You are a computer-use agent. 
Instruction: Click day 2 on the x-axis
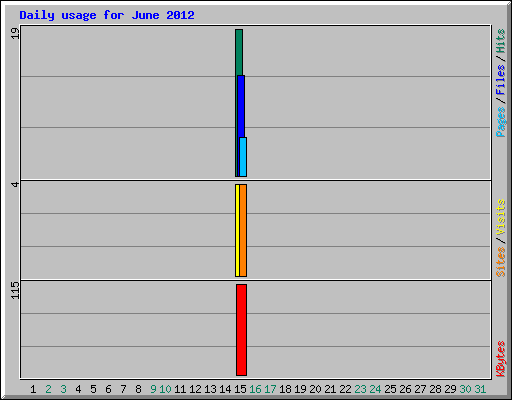[48, 389]
